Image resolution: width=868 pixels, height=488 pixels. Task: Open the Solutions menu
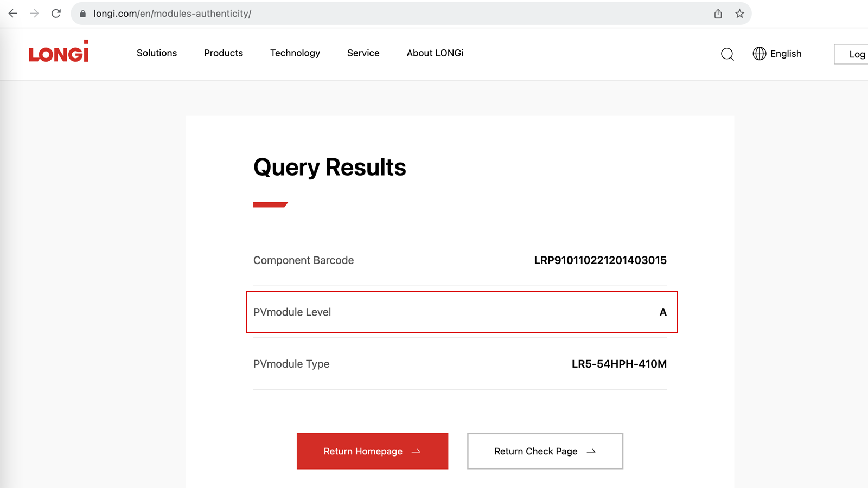click(x=157, y=53)
